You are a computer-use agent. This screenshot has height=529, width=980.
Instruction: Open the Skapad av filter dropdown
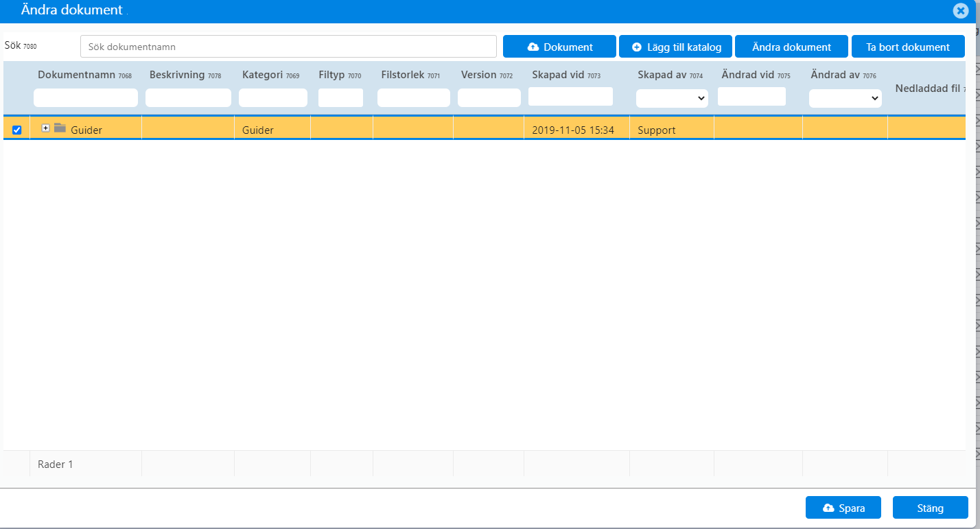(672, 98)
